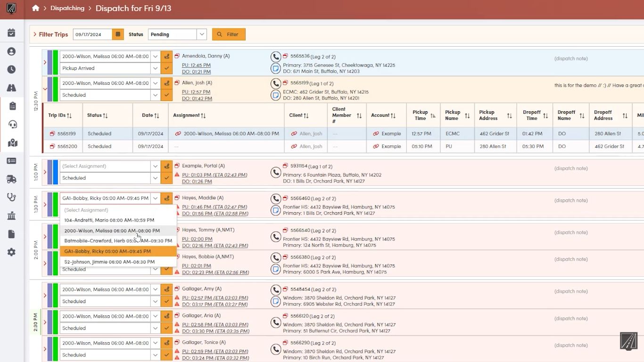Choose S2-Johnson, Jimmie from assignment list
Viewport: 644px width, 362px height.
[x=118, y=262]
